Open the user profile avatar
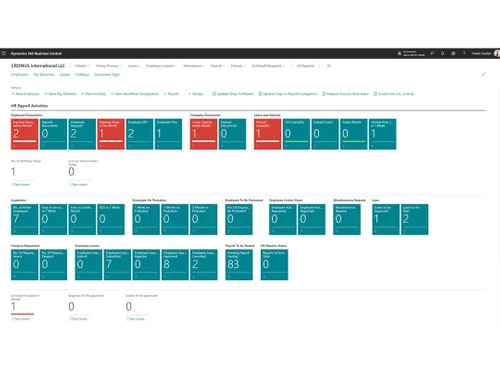500x375 pixels. 497,53
